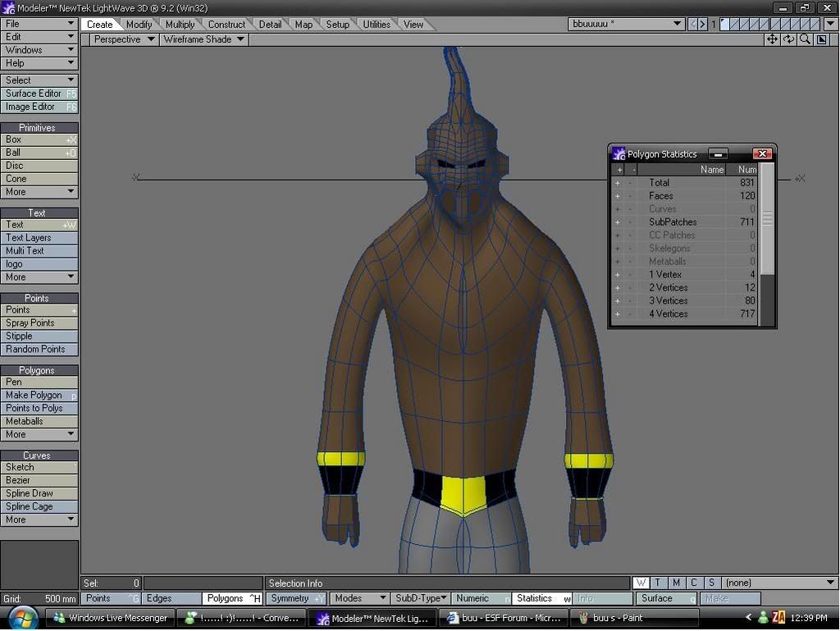Click the minus icon in the Faces row
840x631 pixels.
630,196
